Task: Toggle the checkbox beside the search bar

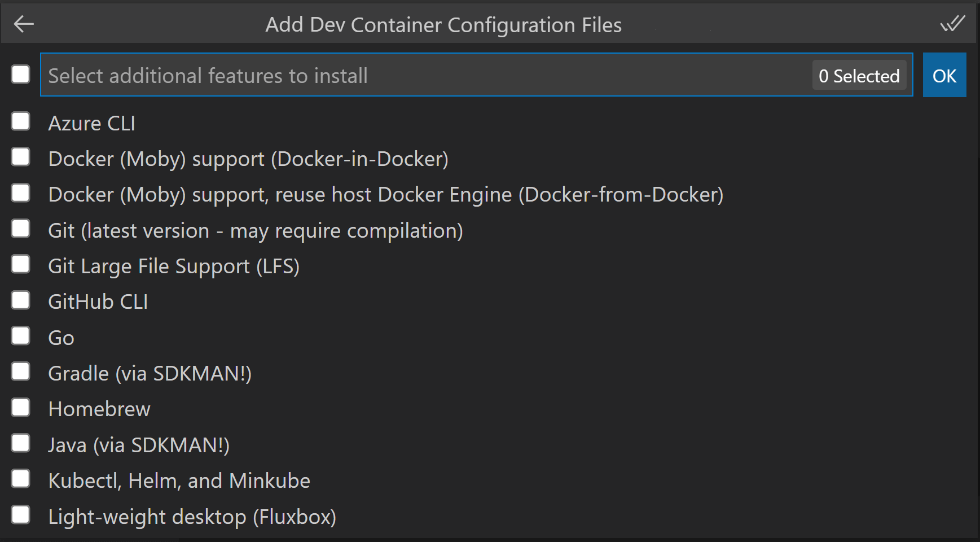Action: tap(20, 74)
